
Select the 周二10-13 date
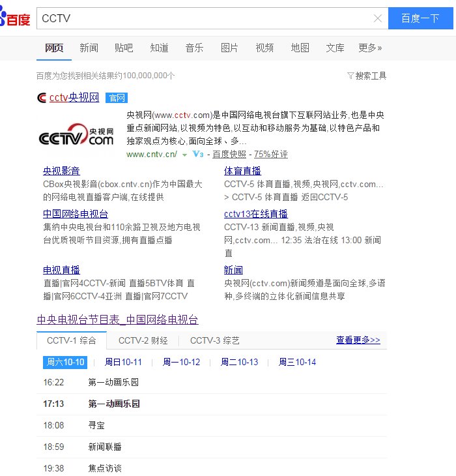tap(239, 362)
